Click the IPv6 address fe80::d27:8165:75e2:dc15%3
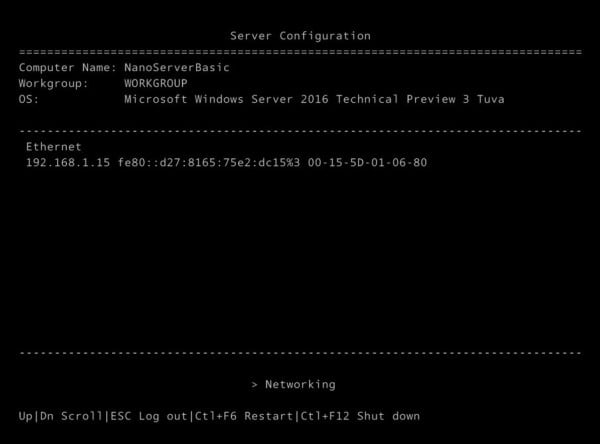600x444 pixels. pyautogui.click(x=209, y=162)
